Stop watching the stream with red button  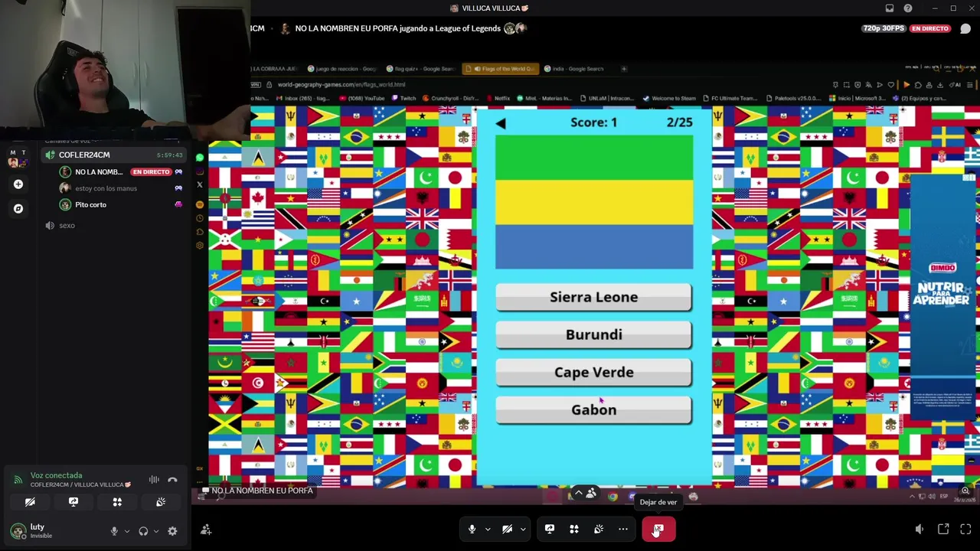[x=658, y=529]
